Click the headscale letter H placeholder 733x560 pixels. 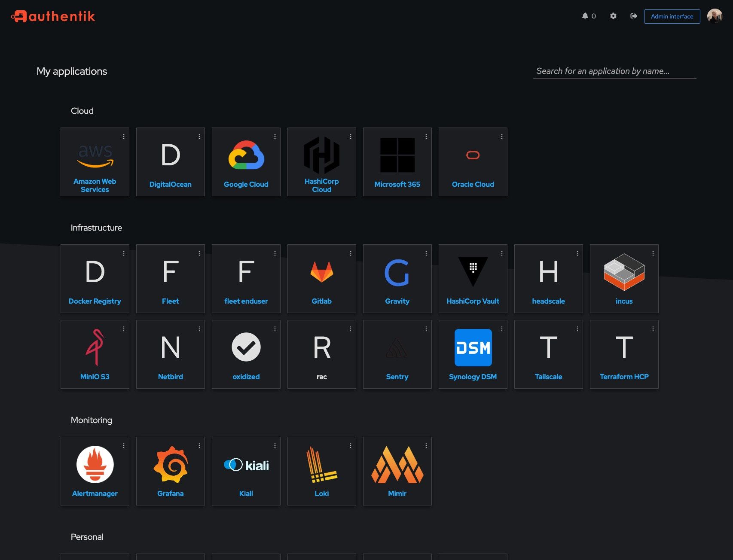549,272
